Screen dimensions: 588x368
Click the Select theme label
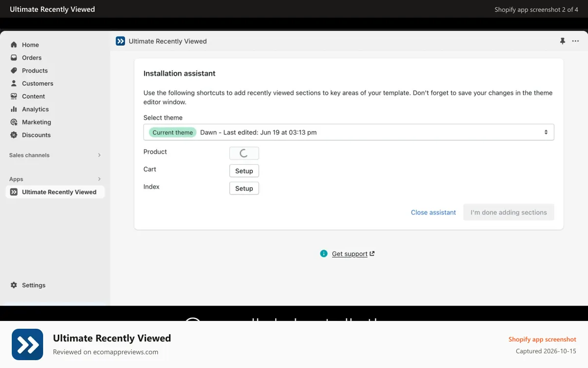point(163,118)
